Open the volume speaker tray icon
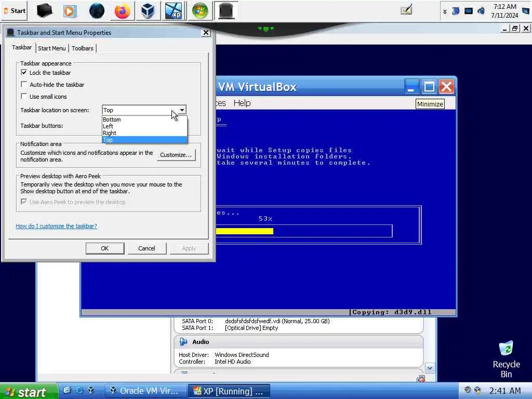 (x=481, y=11)
